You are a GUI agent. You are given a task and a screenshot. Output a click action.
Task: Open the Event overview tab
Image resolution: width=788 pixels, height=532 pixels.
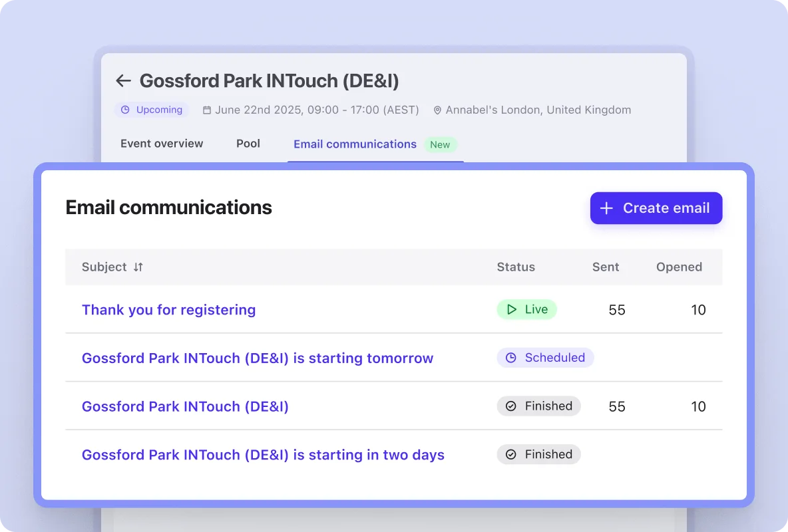(162, 144)
